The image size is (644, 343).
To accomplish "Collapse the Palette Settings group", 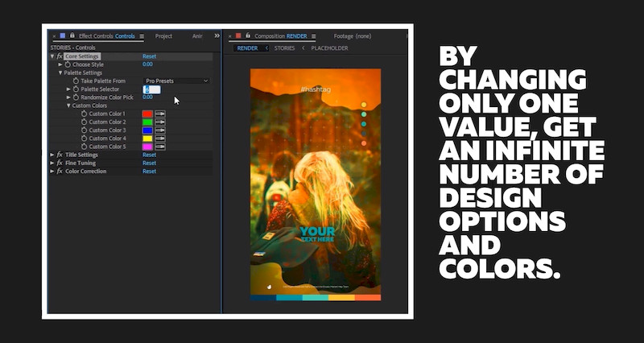I will [x=60, y=72].
